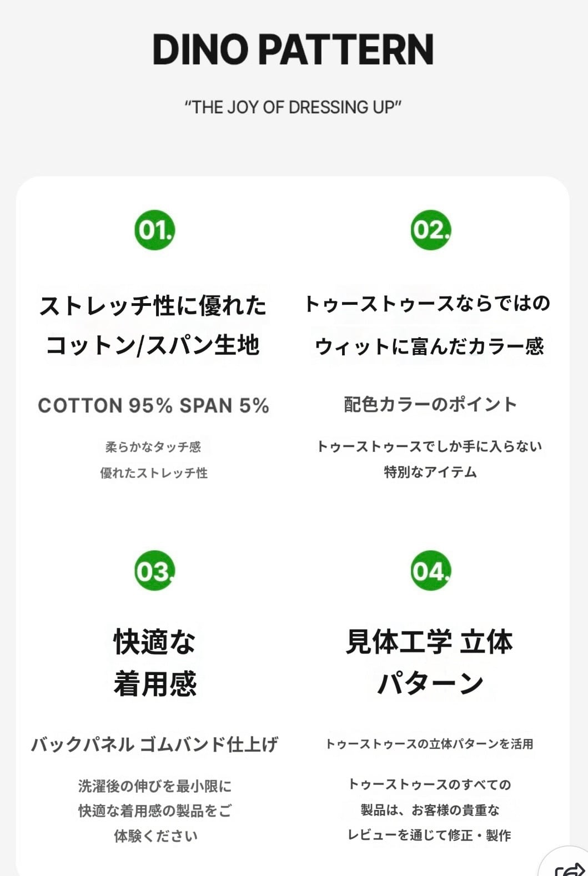Select the ストレッチ性に優れた heading
This screenshot has height=876, width=588.
pyautogui.click(x=153, y=305)
